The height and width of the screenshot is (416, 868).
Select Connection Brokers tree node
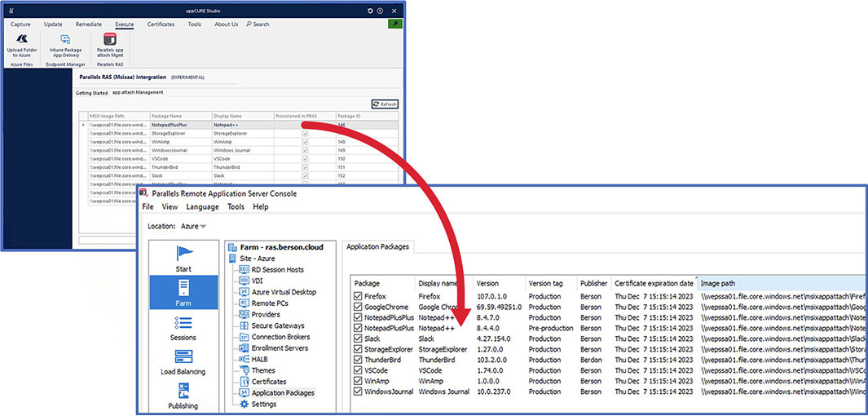point(274,337)
